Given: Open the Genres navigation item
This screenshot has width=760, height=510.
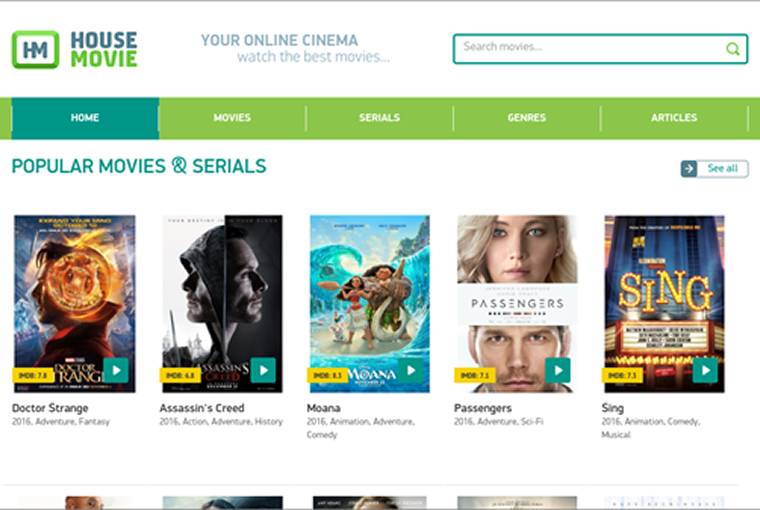Looking at the screenshot, I should tap(526, 118).
